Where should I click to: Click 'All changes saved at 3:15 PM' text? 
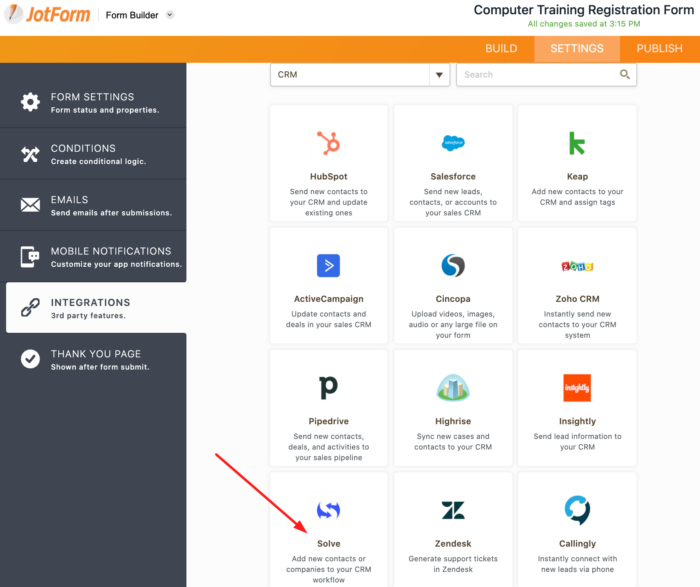click(x=583, y=24)
